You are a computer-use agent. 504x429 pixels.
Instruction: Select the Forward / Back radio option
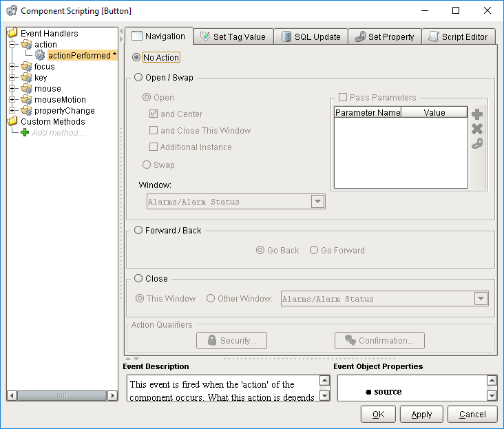click(138, 230)
